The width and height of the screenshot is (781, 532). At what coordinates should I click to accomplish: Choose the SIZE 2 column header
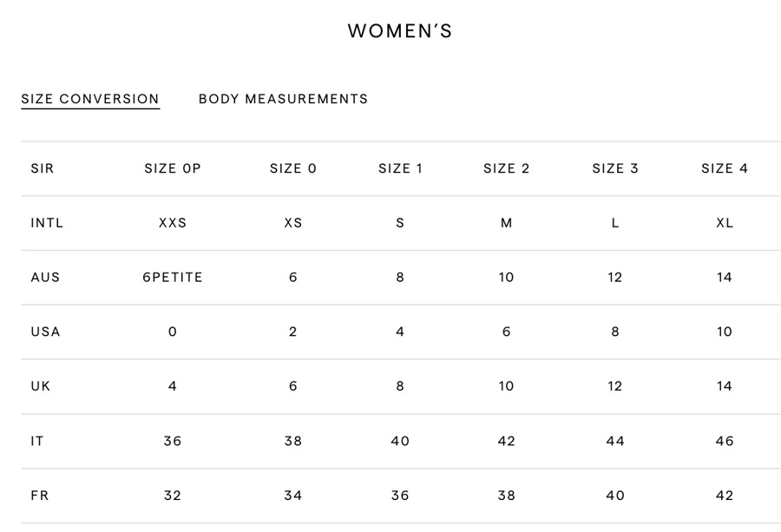[x=507, y=168]
